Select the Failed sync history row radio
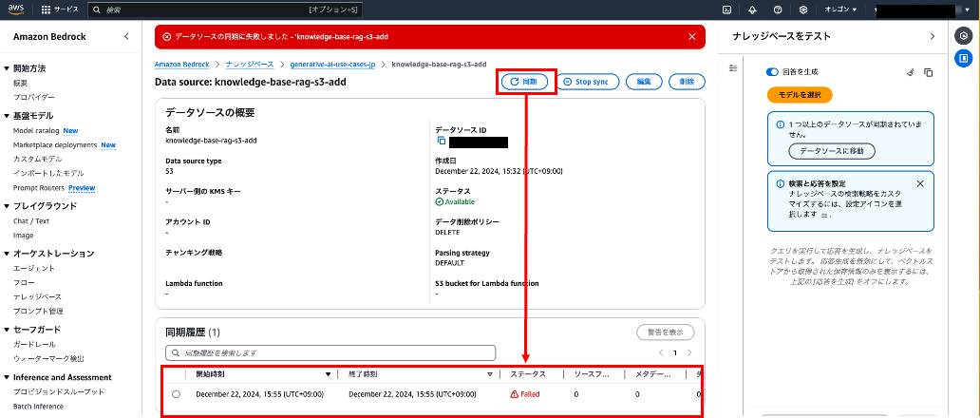The width and height of the screenshot is (980, 418). click(176, 394)
